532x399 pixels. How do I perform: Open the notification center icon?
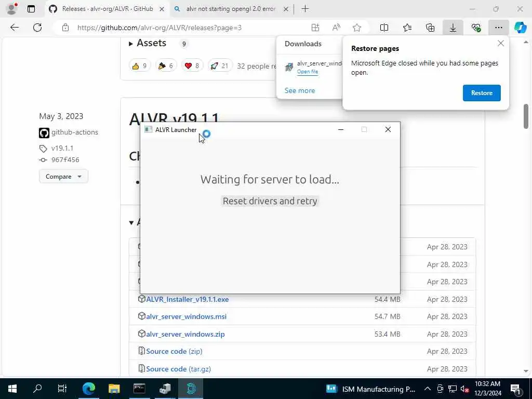point(515,389)
